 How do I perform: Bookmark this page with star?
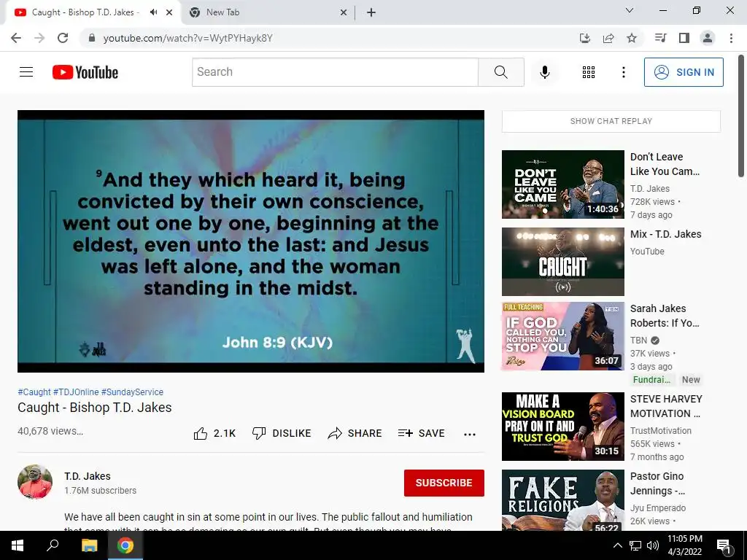pyautogui.click(x=632, y=38)
